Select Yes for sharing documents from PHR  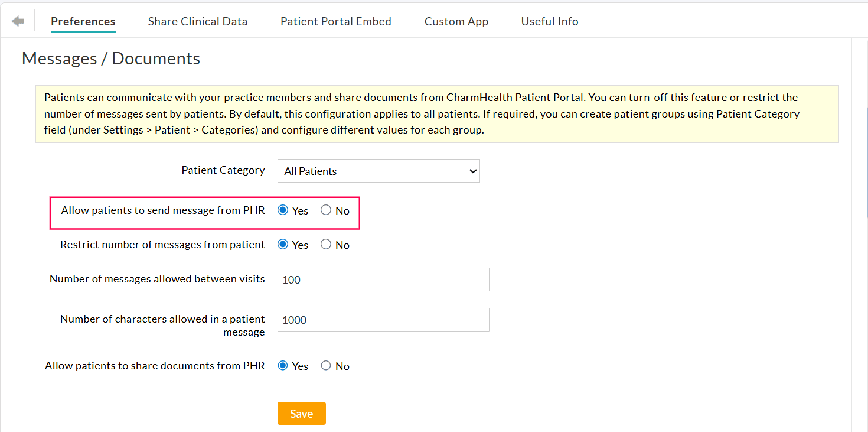pos(282,365)
